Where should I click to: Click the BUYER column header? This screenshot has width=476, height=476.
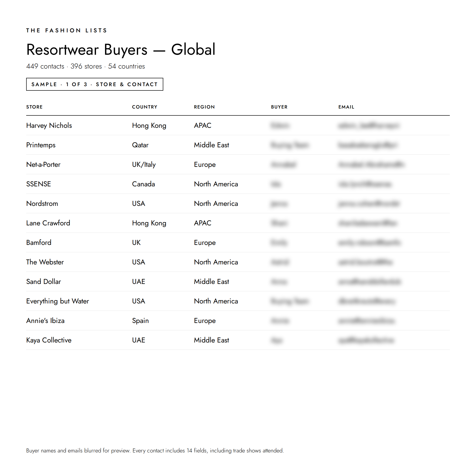click(279, 107)
